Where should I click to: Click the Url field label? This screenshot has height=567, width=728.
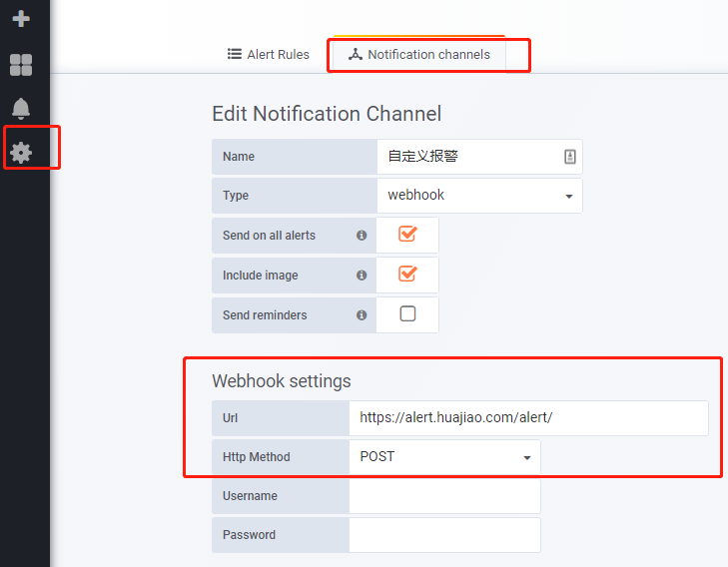pos(230,418)
